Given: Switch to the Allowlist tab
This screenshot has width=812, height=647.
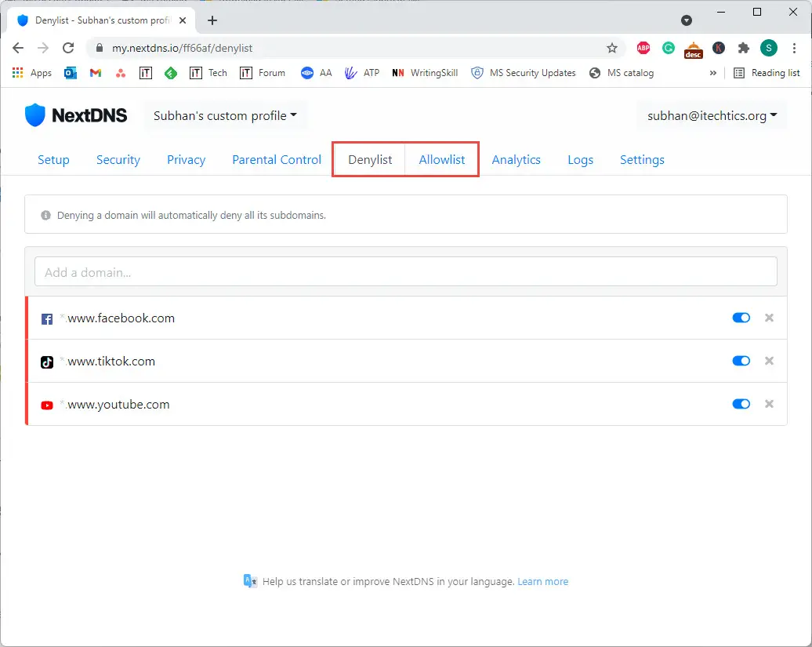Looking at the screenshot, I should point(442,159).
